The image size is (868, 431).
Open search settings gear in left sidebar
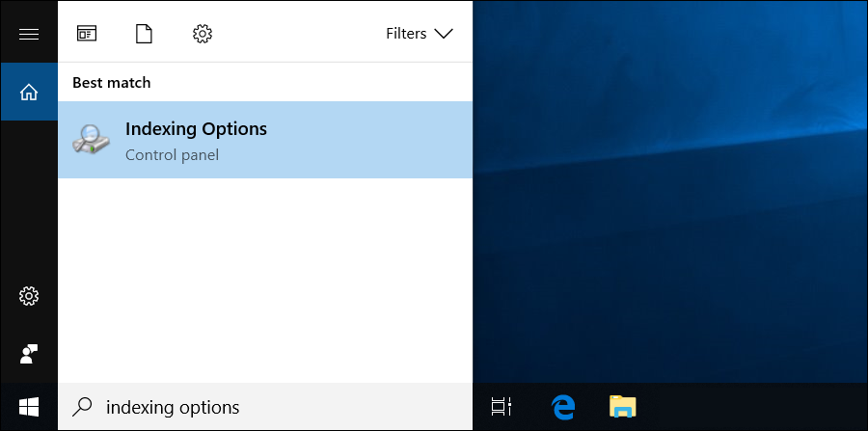click(29, 295)
